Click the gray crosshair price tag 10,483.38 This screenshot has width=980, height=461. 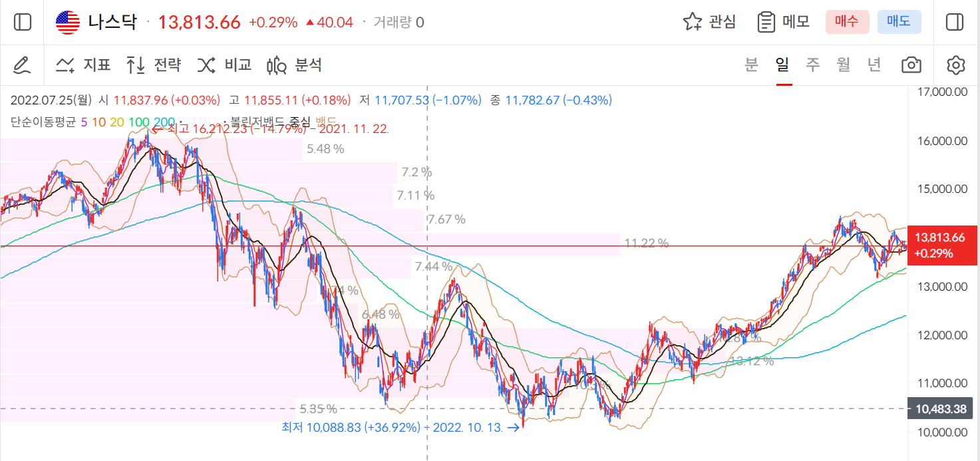(940, 409)
